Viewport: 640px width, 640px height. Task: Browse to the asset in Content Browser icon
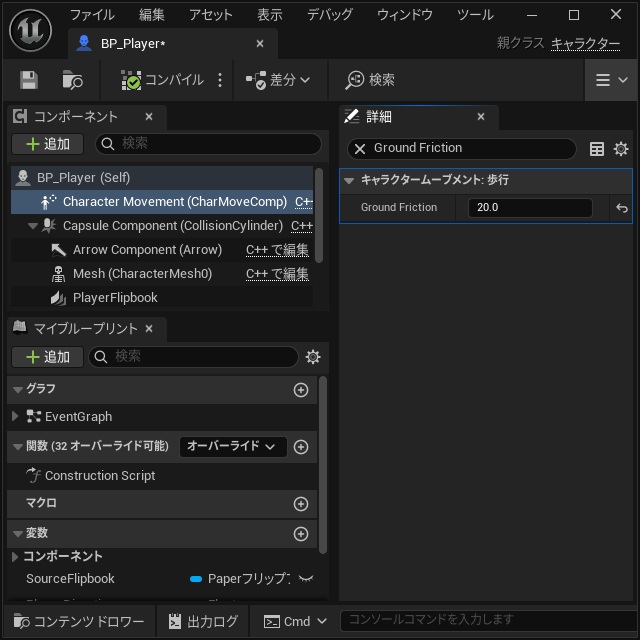pyautogui.click(x=72, y=80)
